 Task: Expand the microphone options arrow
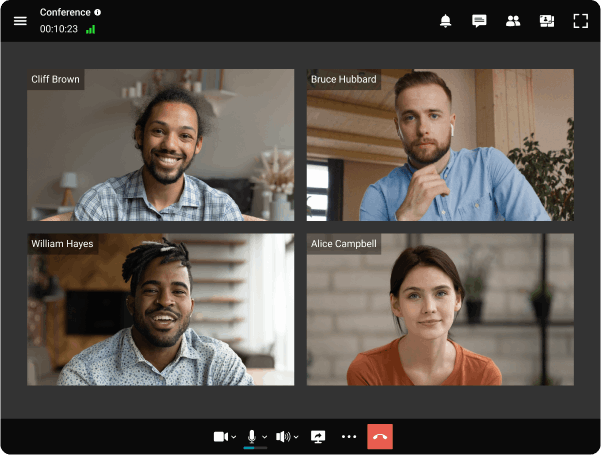coord(265,438)
